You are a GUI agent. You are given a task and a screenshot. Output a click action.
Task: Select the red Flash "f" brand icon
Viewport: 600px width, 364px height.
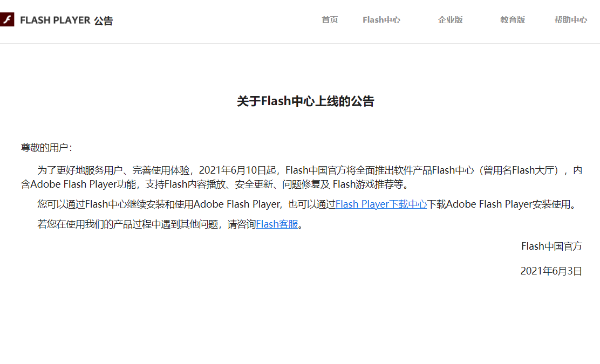8,20
